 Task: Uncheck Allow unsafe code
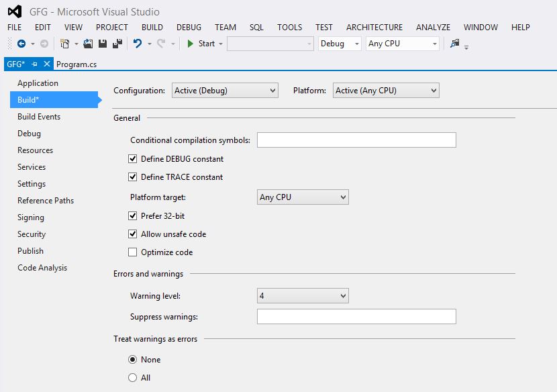pyautogui.click(x=132, y=234)
